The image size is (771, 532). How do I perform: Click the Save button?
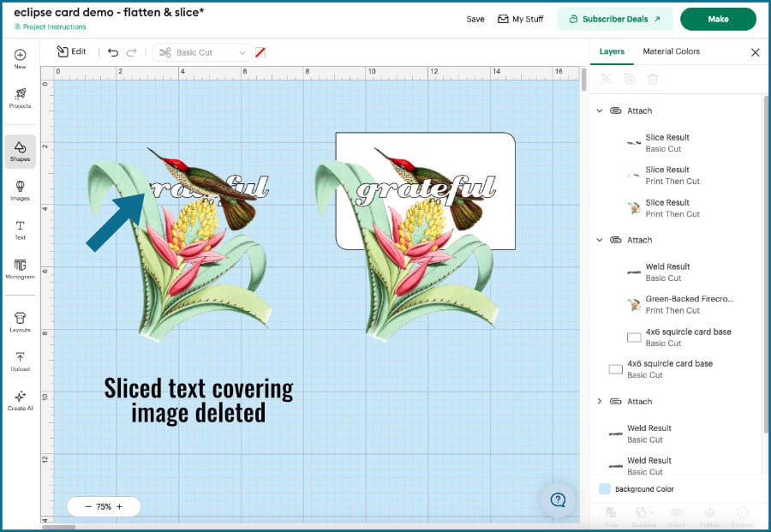pos(475,19)
